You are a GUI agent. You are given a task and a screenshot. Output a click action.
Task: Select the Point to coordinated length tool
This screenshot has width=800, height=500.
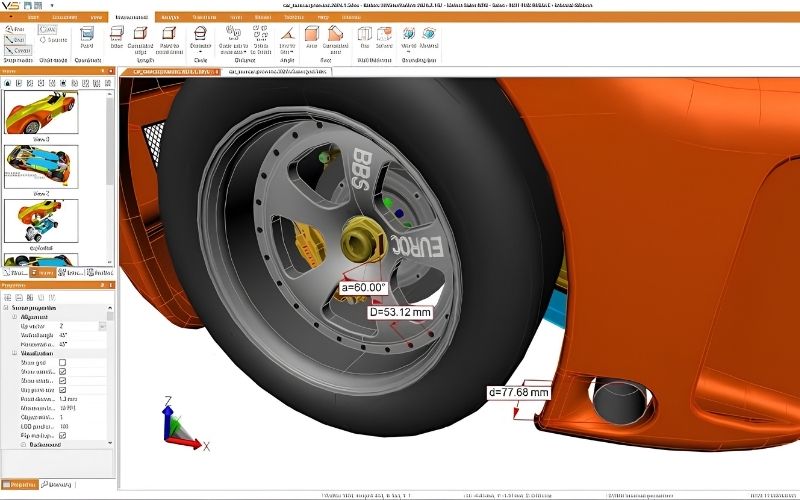169,40
